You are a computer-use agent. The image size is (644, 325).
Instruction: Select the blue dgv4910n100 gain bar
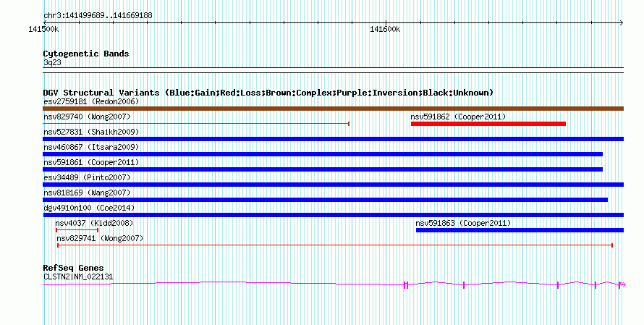click(x=333, y=215)
